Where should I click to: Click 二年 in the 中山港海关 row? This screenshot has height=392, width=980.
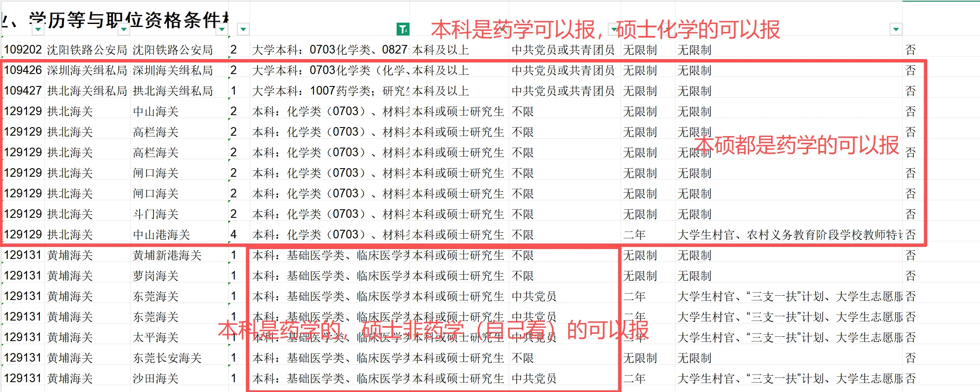click(x=634, y=235)
